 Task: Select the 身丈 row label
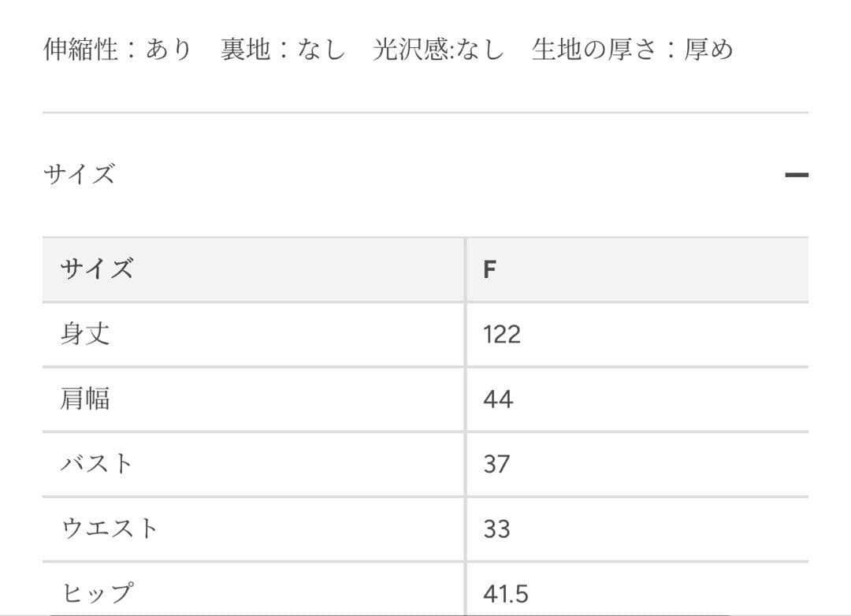(85, 334)
